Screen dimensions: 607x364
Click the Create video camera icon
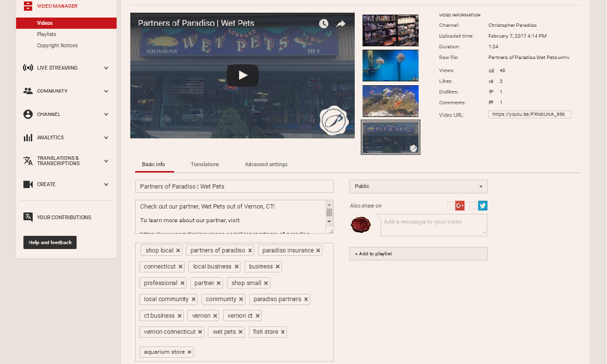(x=28, y=185)
